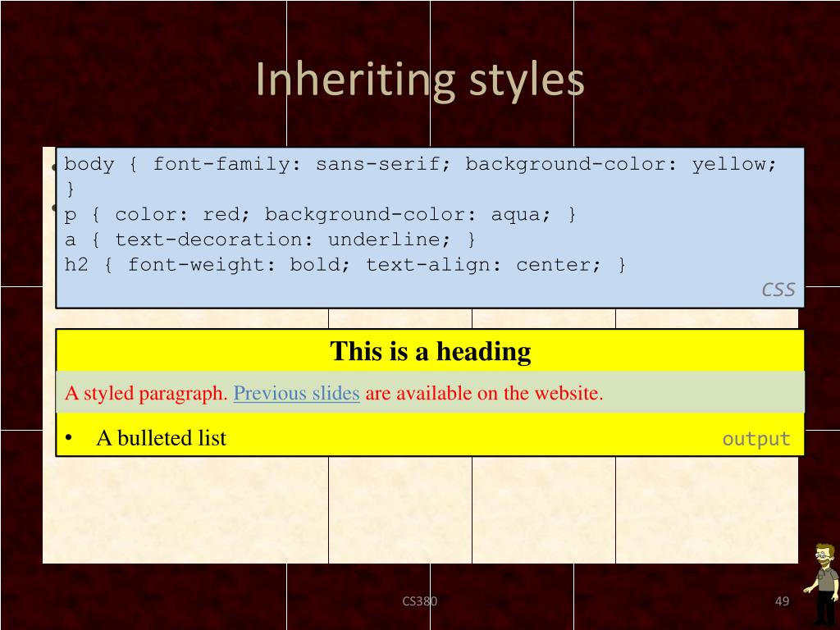Image resolution: width=840 pixels, height=630 pixels.
Task: Click the text 'A styled paragraph.'
Action: pos(146,393)
